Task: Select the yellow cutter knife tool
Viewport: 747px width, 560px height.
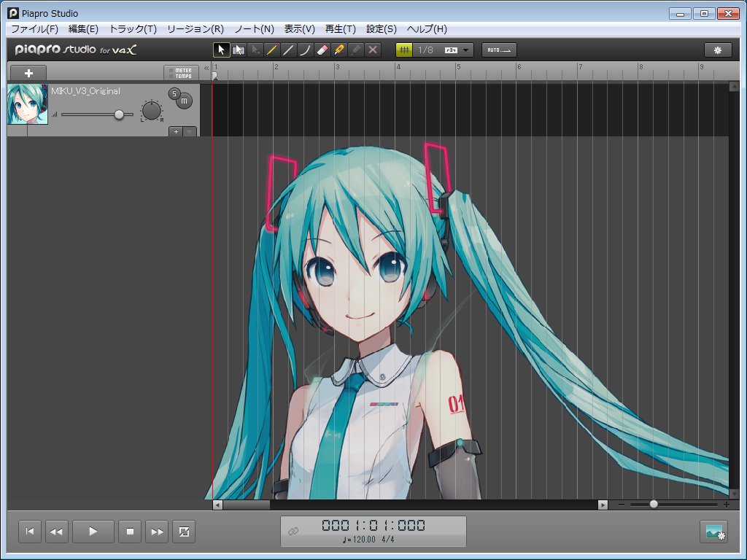Action: 338,50
